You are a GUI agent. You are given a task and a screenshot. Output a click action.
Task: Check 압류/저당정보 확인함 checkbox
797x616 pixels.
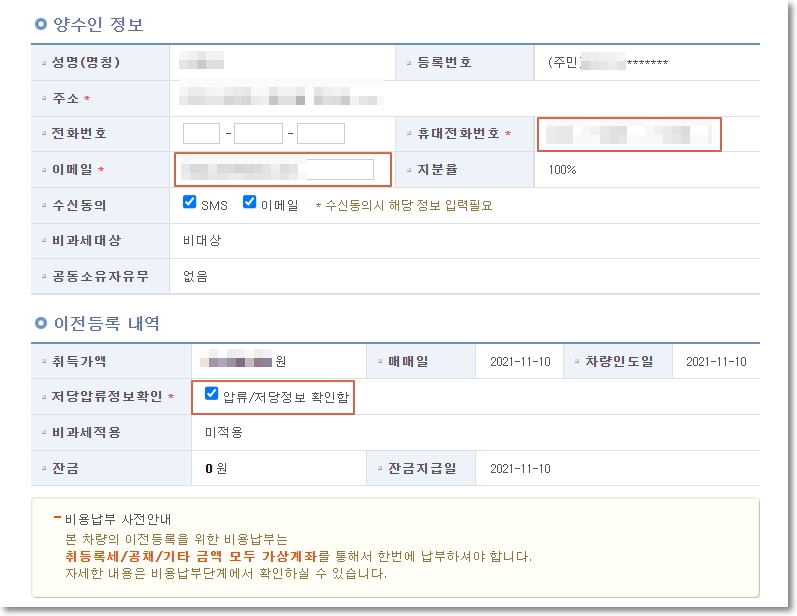211,393
